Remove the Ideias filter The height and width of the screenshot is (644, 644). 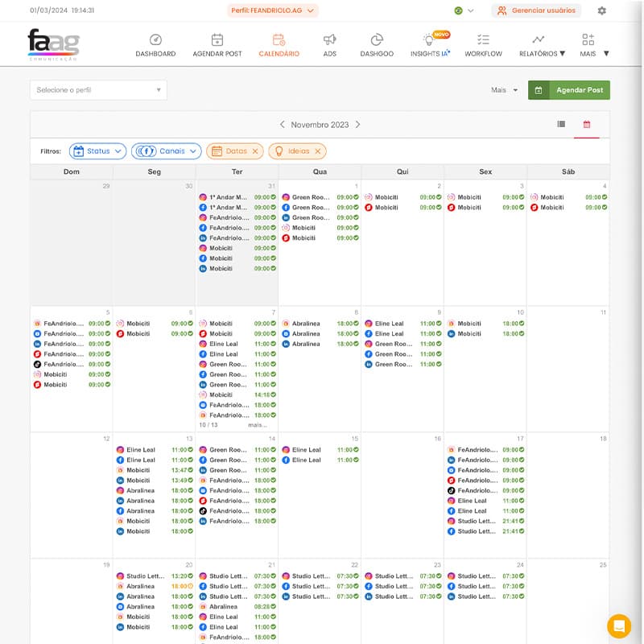(317, 151)
